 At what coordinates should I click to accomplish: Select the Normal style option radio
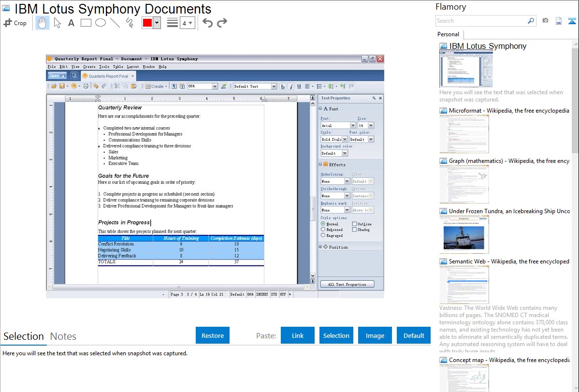323,224
